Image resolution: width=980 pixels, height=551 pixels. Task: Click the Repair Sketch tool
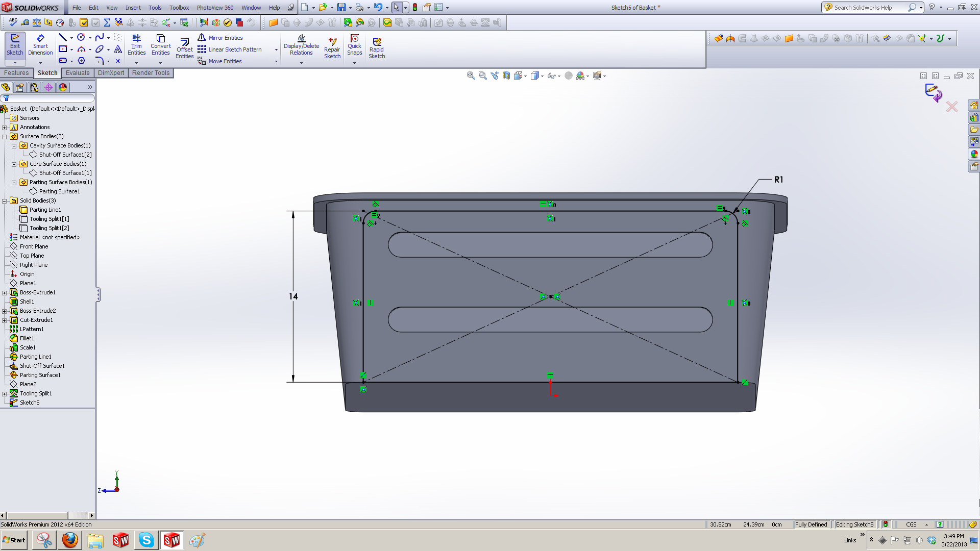332,48
